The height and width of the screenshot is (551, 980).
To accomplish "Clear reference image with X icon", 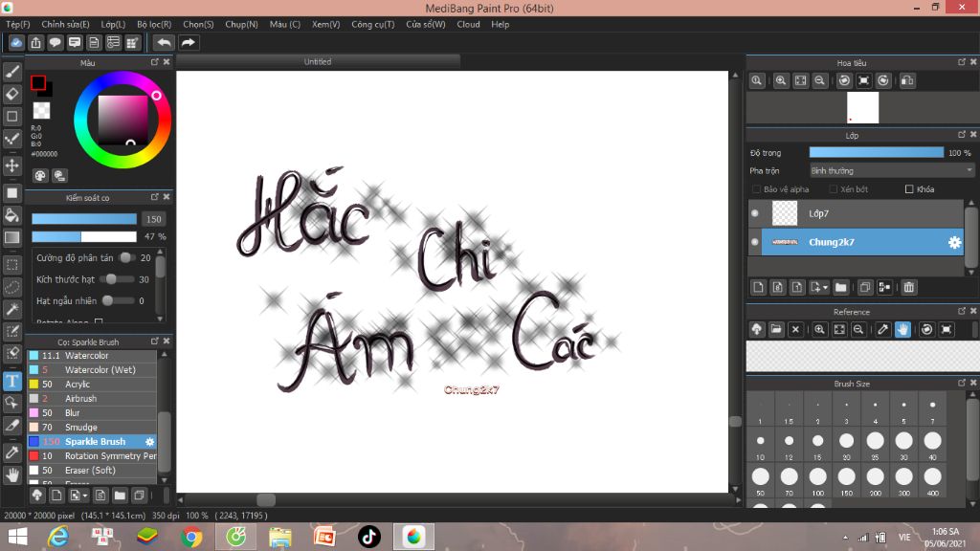I will (795, 329).
